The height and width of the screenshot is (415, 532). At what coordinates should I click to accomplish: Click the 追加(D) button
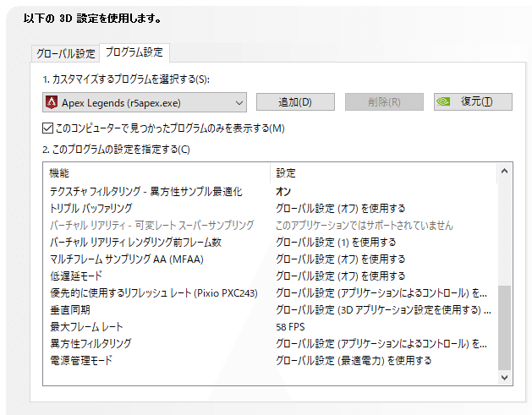295,101
